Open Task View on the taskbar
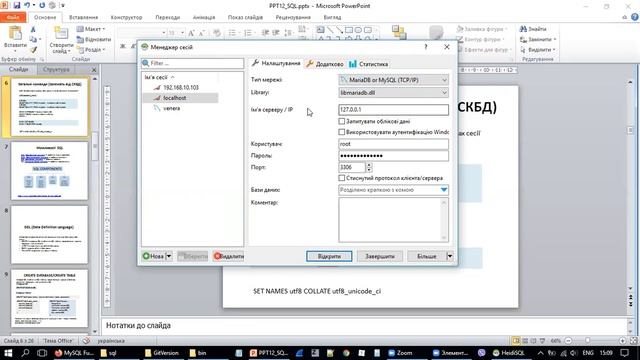 point(42,353)
